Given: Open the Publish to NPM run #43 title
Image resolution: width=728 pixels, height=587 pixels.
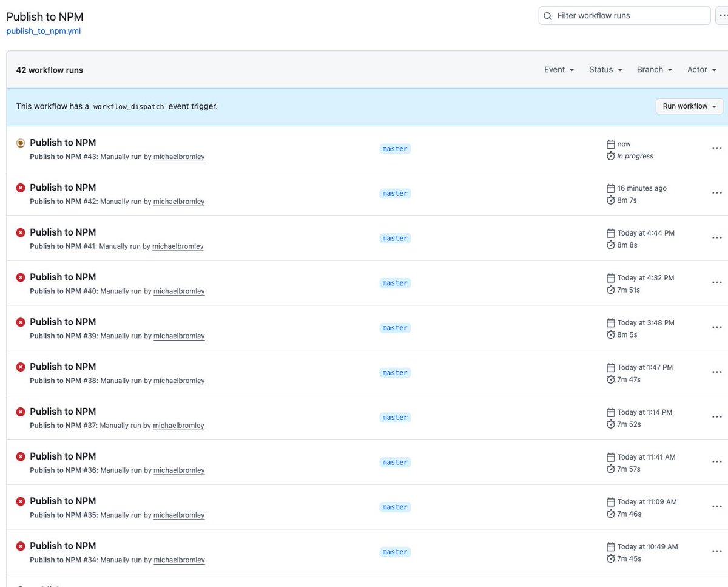Looking at the screenshot, I should pyautogui.click(x=63, y=143).
